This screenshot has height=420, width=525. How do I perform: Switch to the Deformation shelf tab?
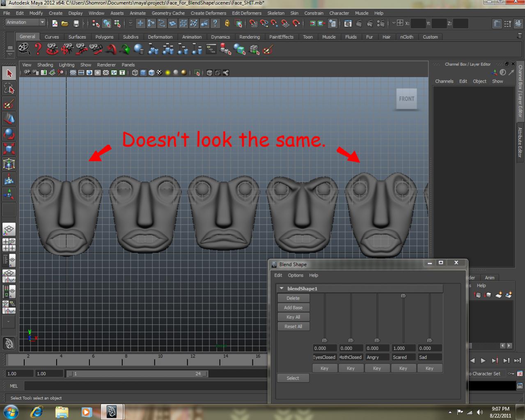[x=160, y=37]
